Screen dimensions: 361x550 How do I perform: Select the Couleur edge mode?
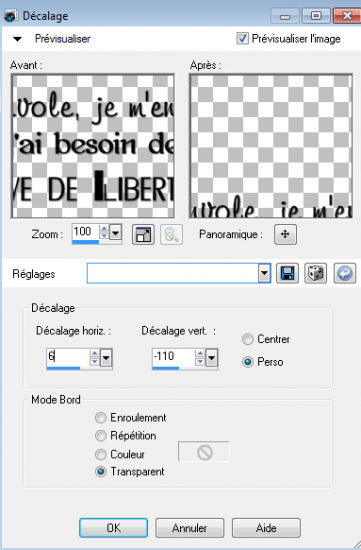[101, 455]
